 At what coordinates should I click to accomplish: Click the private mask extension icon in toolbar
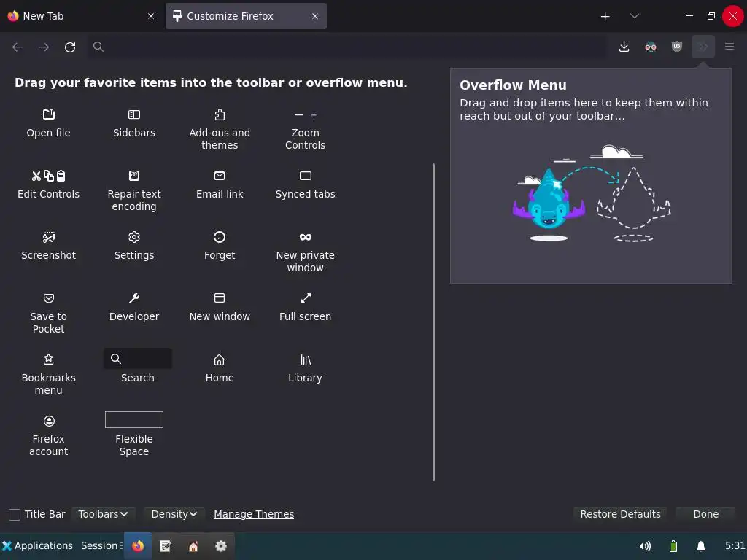click(650, 47)
